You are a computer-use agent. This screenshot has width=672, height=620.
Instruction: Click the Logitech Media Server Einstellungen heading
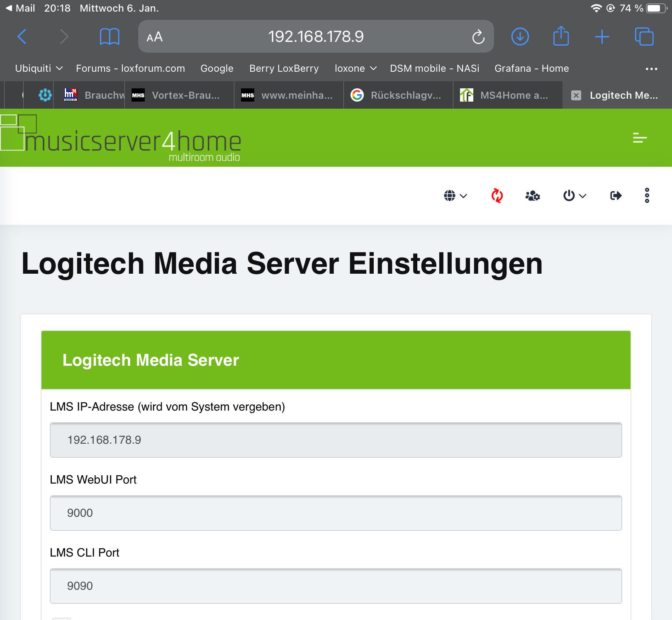pyautogui.click(x=282, y=264)
